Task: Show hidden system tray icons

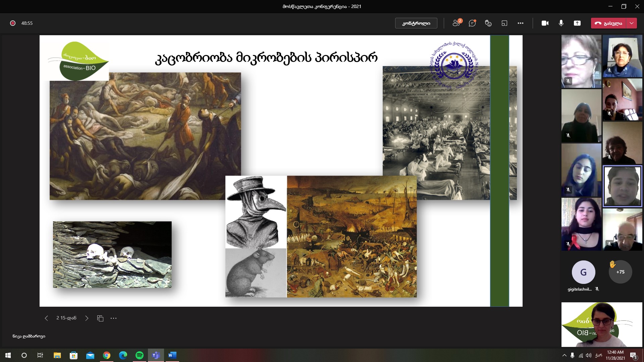Action: pos(564,355)
